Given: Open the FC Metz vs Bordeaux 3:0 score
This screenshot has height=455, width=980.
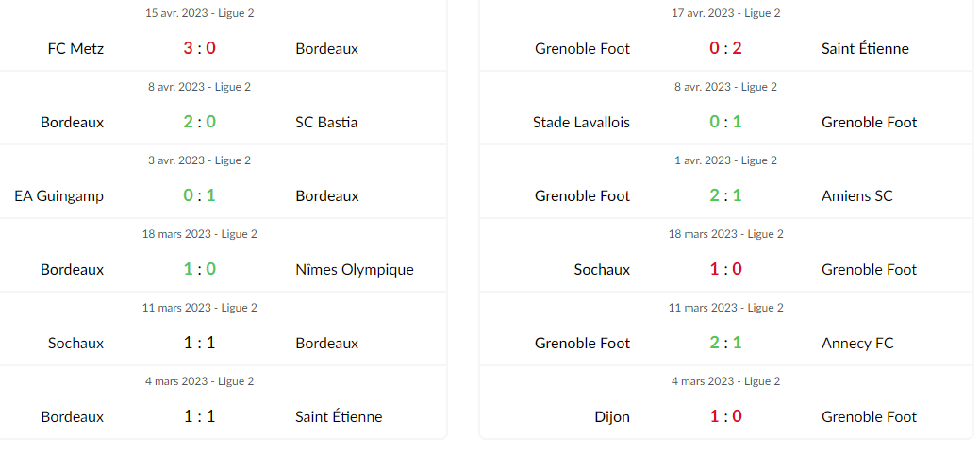Looking at the screenshot, I should pyautogui.click(x=199, y=48).
